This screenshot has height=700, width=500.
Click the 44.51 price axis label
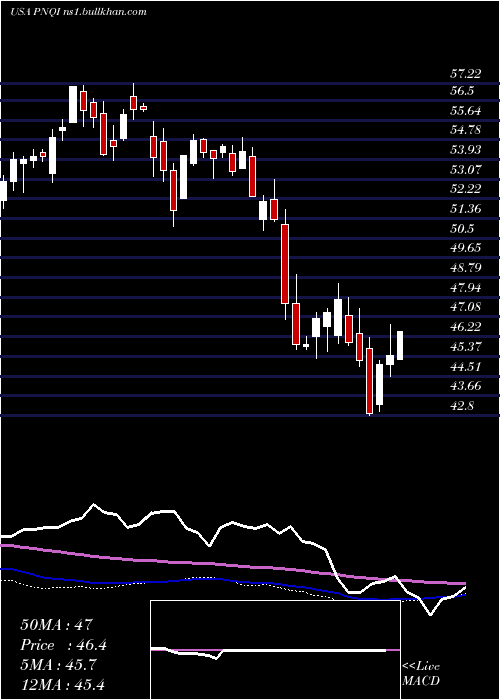[x=465, y=367]
